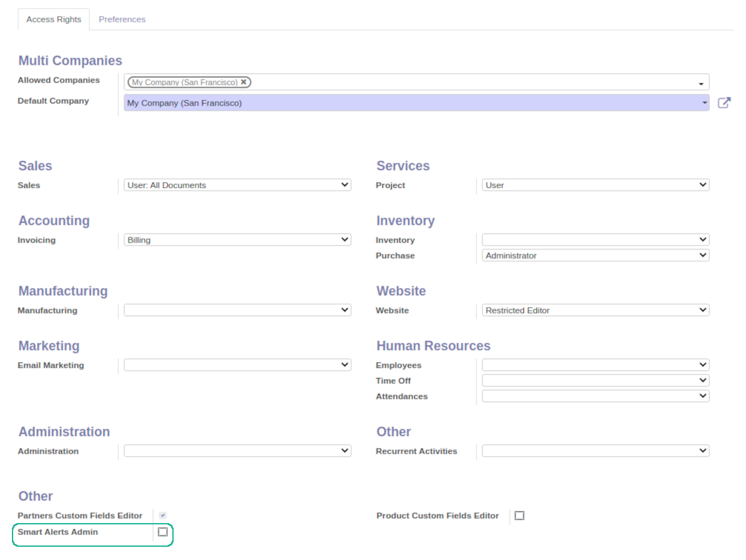Open the empty Manufacturing dropdown
Image resolution: width=746 pixels, height=560 pixels.
[238, 310]
